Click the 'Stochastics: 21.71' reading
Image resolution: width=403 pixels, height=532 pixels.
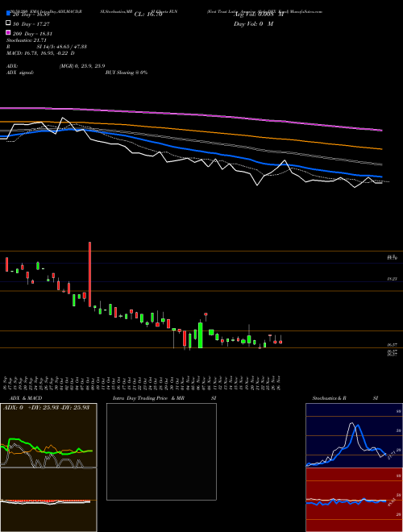click(x=26, y=40)
